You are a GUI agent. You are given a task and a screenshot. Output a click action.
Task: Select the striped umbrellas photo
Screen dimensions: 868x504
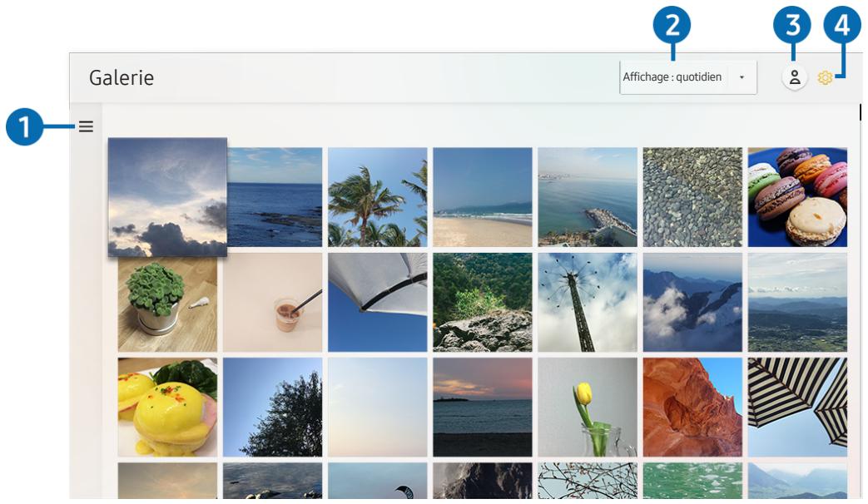pyautogui.click(x=797, y=408)
